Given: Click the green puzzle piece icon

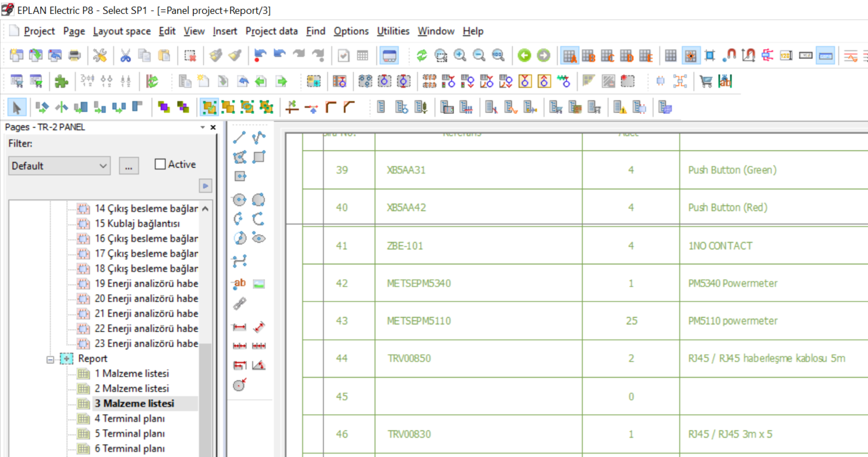Looking at the screenshot, I should [61, 82].
